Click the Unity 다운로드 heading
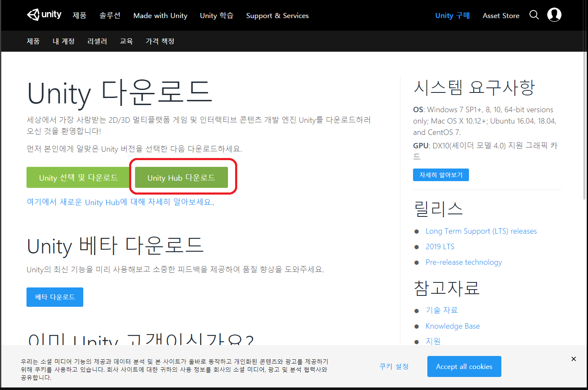This screenshot has width=588, height=390. point(119,92)
